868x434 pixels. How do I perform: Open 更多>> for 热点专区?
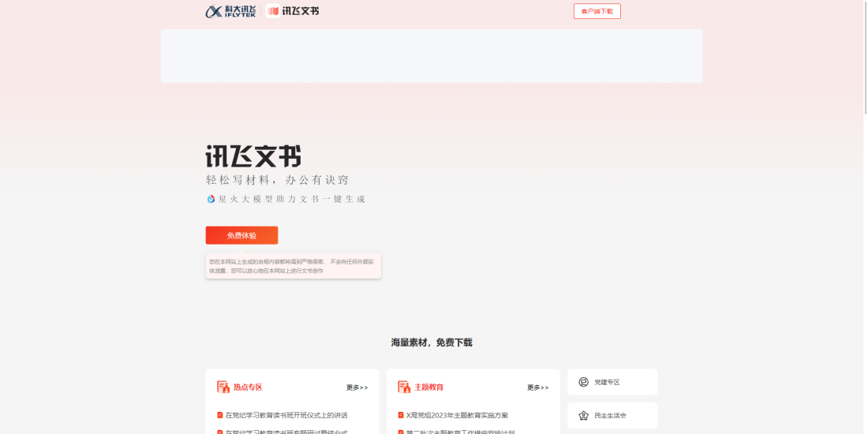(357, 387)
